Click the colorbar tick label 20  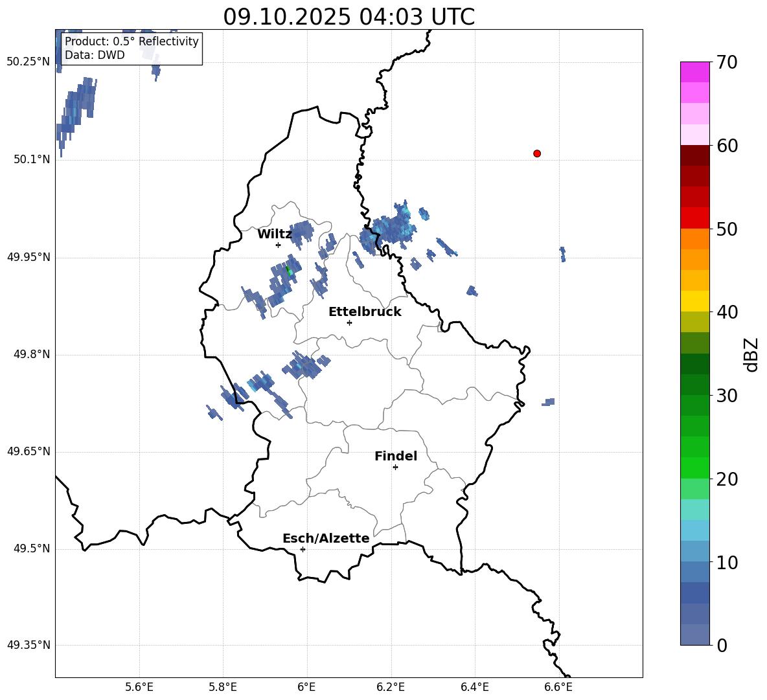(727, 479)
